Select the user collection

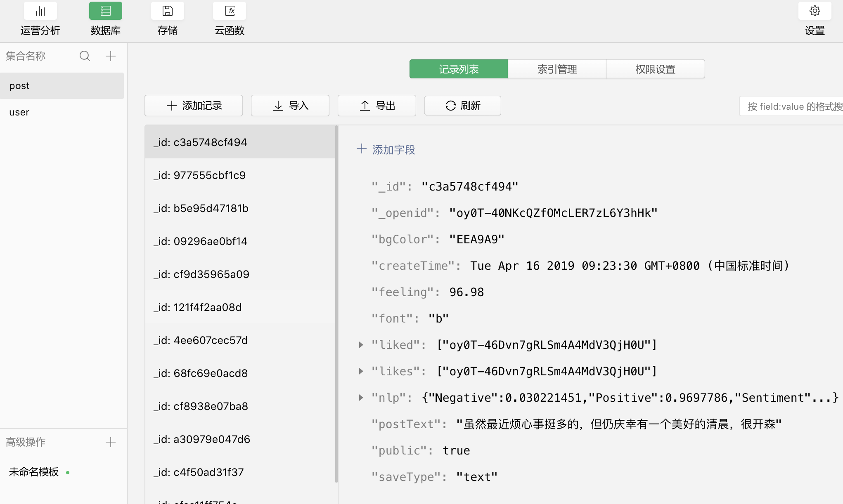(19, 112)
